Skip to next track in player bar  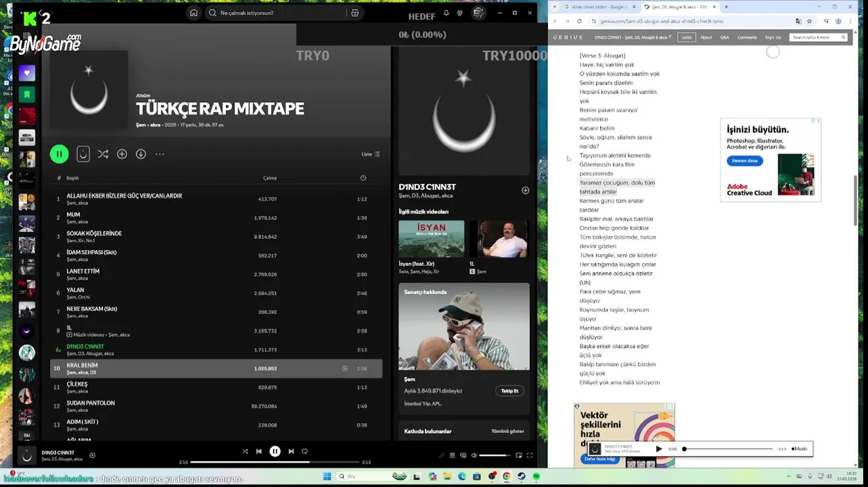coord(291,451)
